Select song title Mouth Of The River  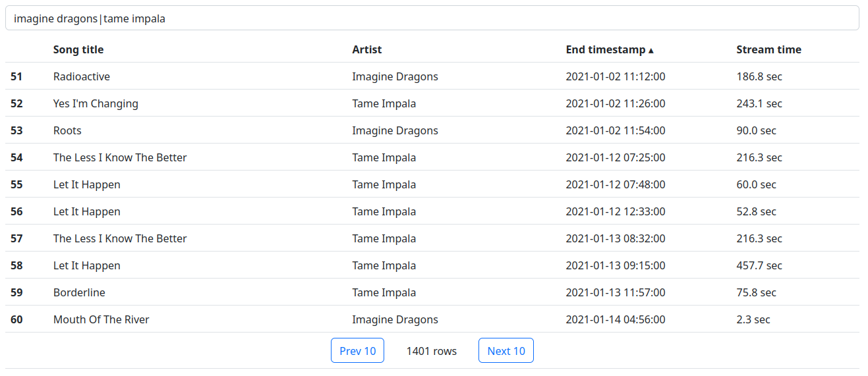point(101,319)
